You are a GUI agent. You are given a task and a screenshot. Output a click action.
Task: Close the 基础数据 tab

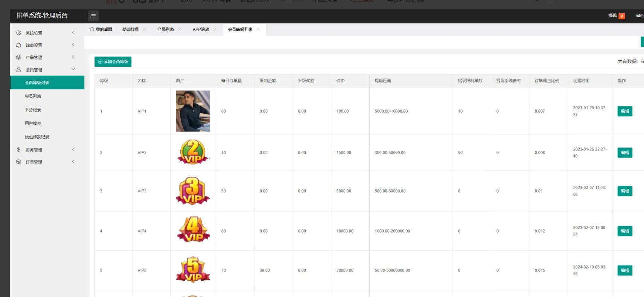(144, 29)
